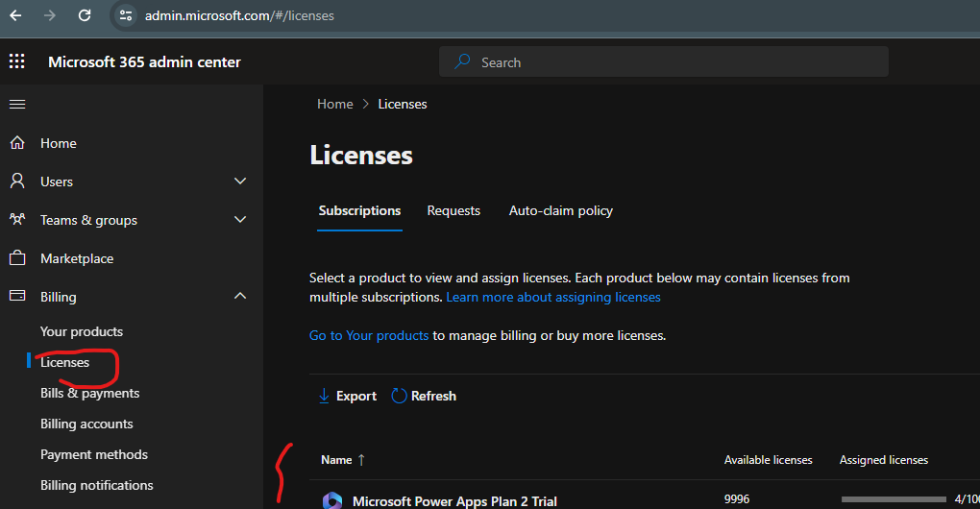Follow the Go to Your products link
Viewport: 980px width, 509px height.
pyautogui.click(x=369, y=335)
